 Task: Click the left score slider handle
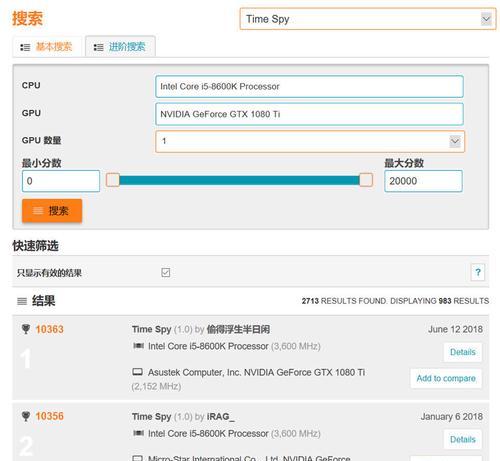coord(113,180)
